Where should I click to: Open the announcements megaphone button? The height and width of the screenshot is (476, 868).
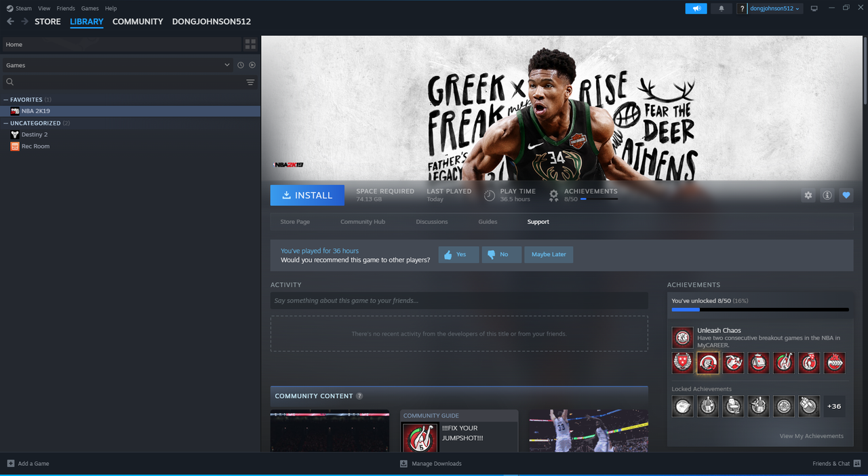pos(696,8)
